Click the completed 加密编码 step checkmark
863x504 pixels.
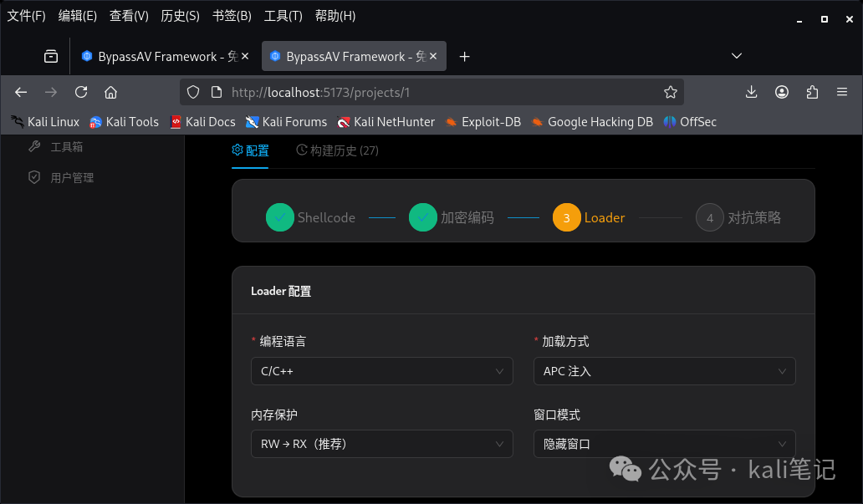(422, 217)
